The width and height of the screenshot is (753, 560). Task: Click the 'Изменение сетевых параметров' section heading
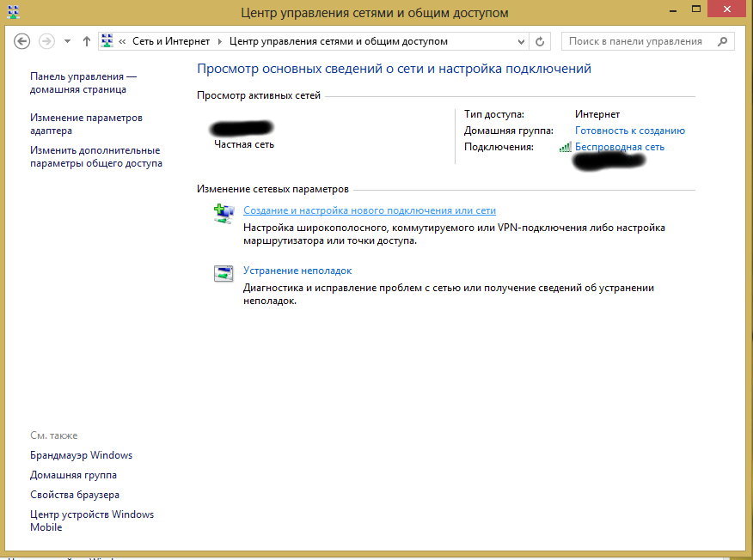272,189
